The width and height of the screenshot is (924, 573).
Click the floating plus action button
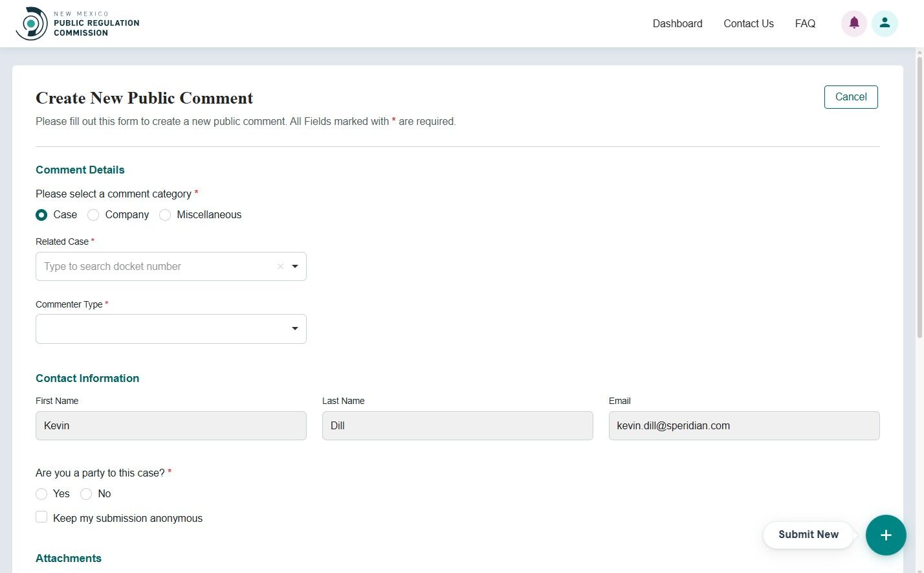coord(886,535)
